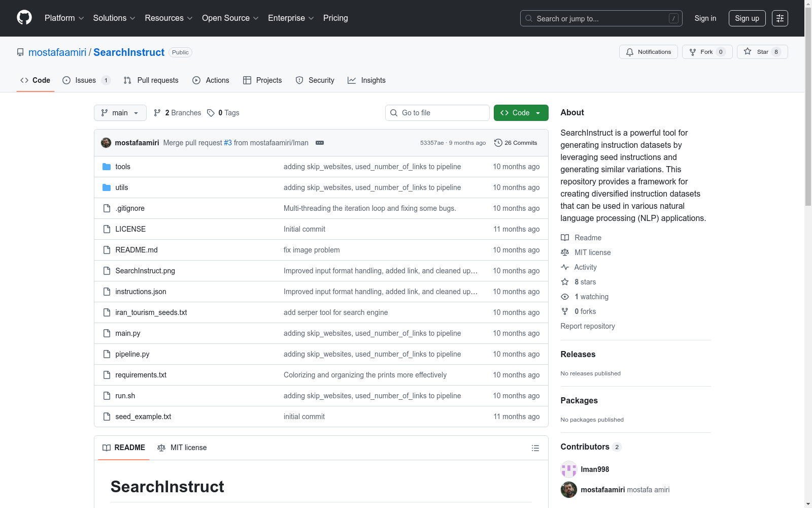Click the Notifications bell button

tap(649, 52)
